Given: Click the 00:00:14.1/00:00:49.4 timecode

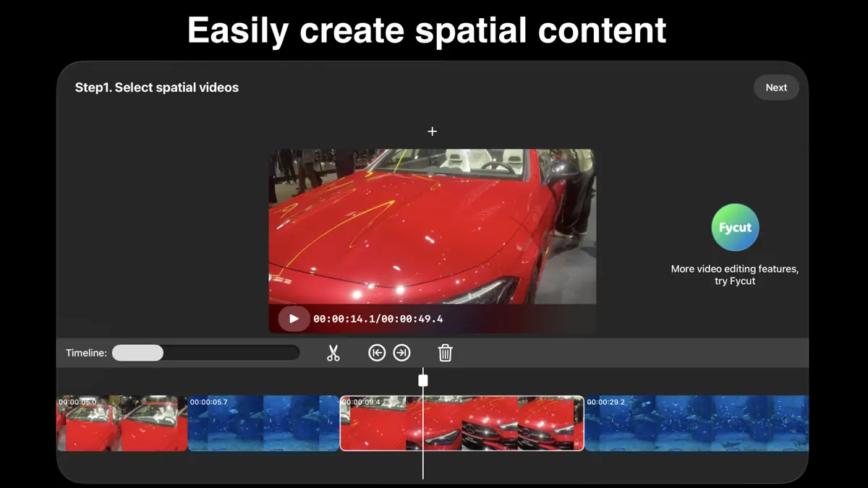Looking at the screenshot, I should coord(378,319).
